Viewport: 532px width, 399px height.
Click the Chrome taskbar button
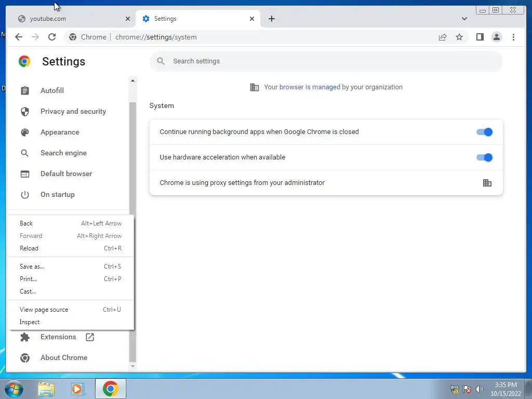pos(111,389)
